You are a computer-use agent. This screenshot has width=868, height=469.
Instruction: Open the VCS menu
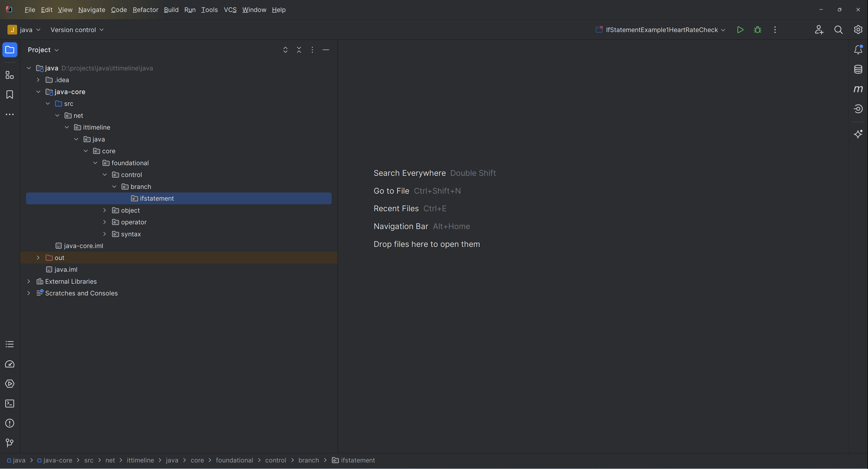230,10
